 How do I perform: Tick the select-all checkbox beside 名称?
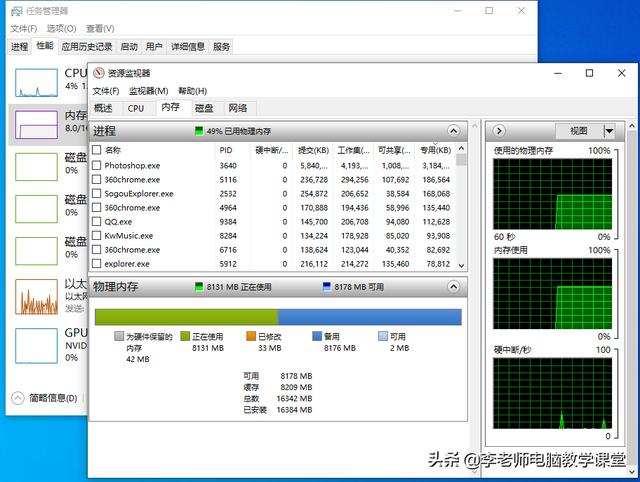coord(96,150)
